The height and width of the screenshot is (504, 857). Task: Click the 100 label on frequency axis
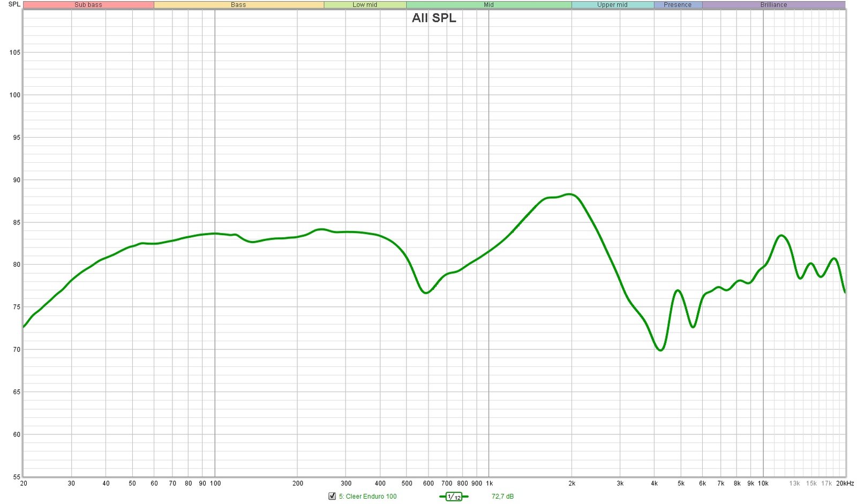click(x=215, y=484)
